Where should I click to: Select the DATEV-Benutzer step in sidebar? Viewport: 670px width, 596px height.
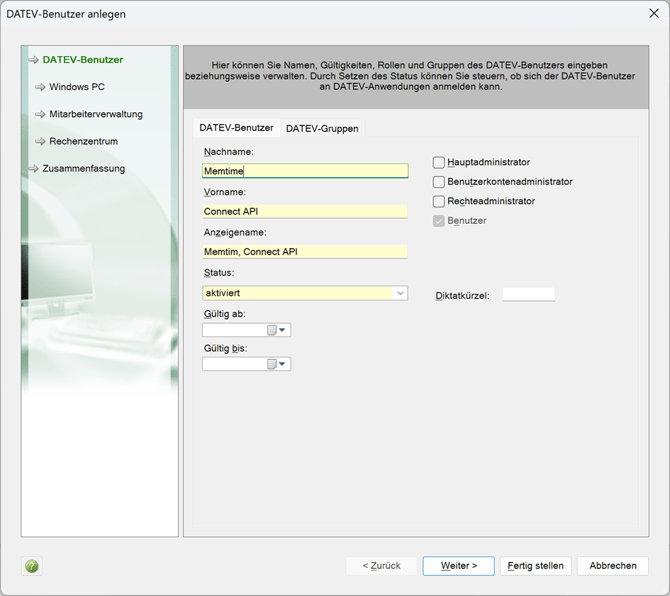point(82,60)
